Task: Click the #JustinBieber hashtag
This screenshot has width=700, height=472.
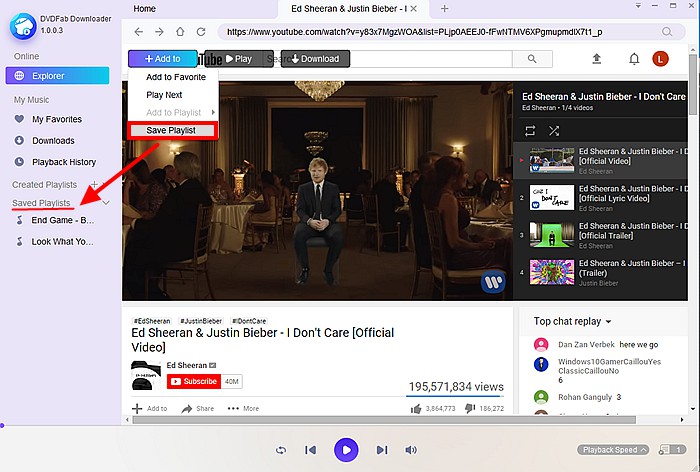Action: click(x=201, y=321)
